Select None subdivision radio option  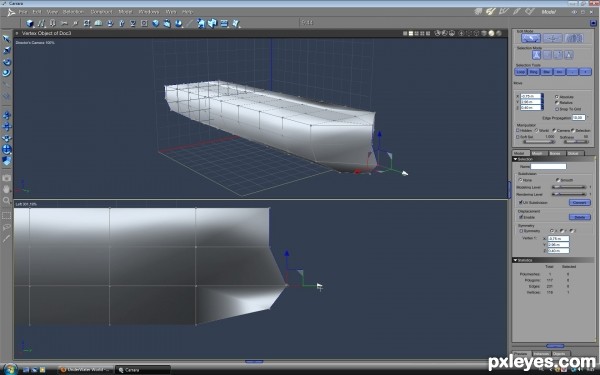click(x=520, y=180)
